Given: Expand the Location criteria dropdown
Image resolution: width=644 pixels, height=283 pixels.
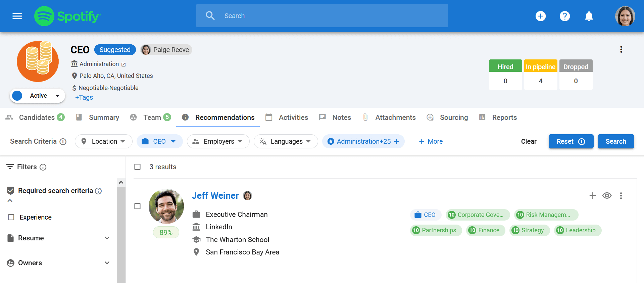Looking at the screenshot, I should click(x=104, y=141).
